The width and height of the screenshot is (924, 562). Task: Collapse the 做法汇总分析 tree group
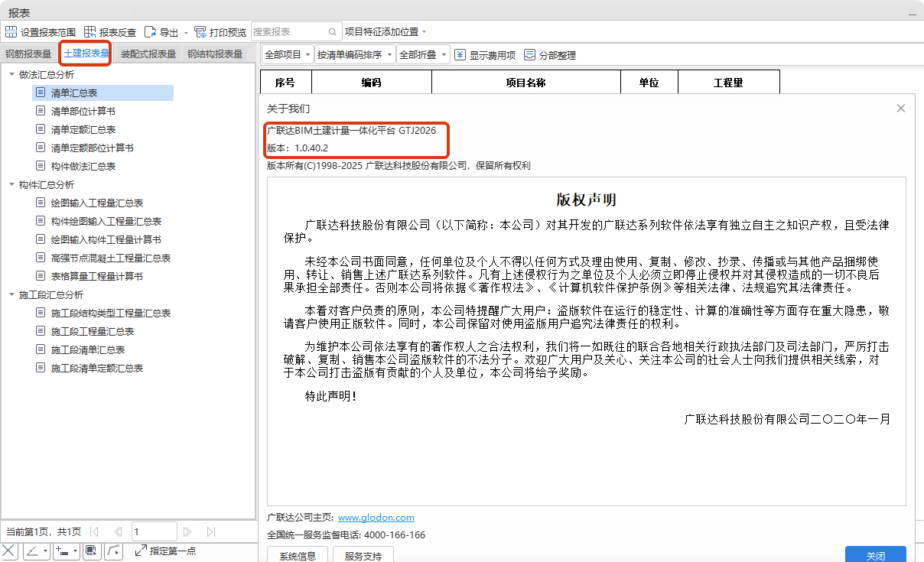(x=12, y=74)
